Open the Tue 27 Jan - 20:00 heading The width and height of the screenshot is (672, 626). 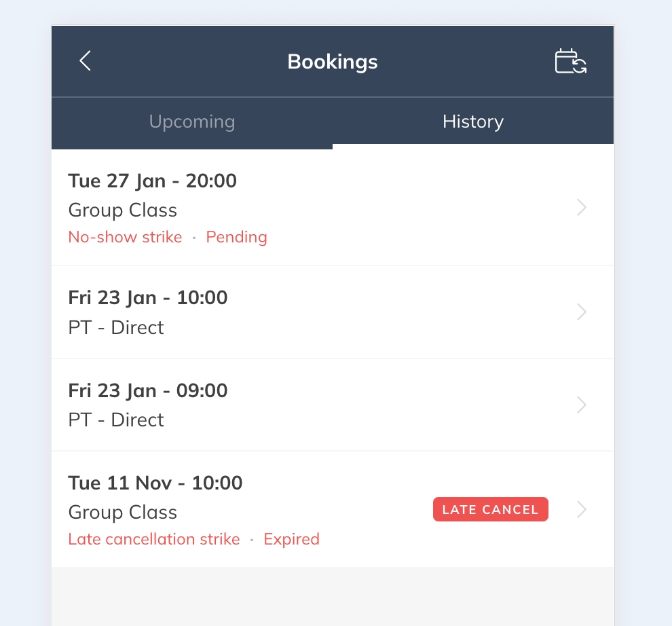(x=153, y=181)
